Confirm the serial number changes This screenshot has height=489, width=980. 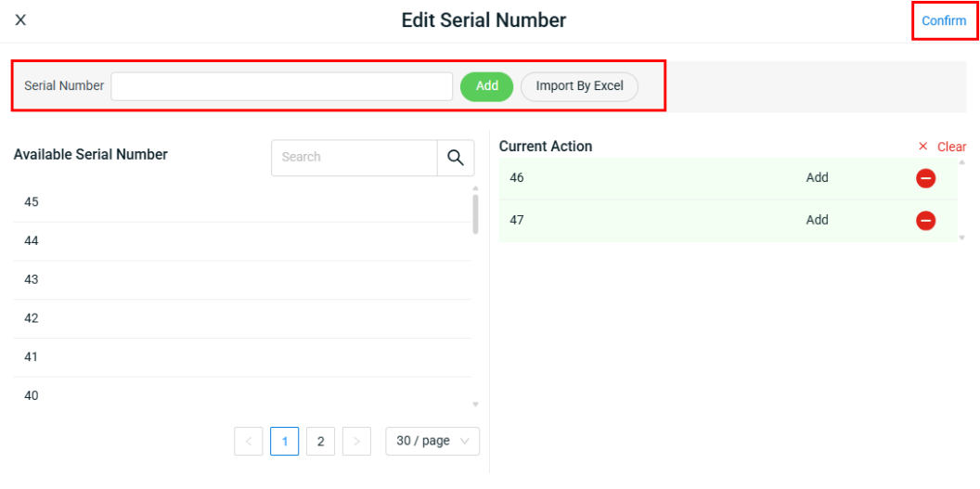(944, 21)
